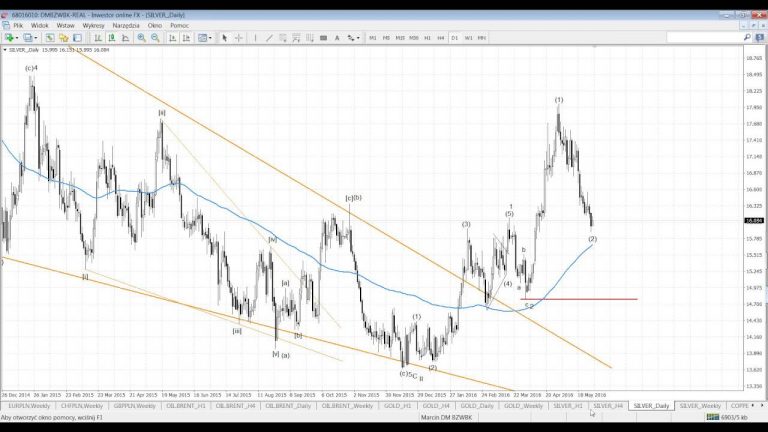Image resolution: width=768 pixels, height=432 pixels.
Task: Zoom out on the chart
Action: point(155,38)
